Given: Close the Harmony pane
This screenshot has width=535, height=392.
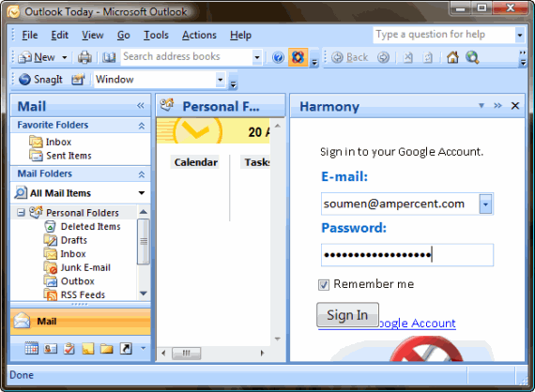Looking at the screenshot, I should click(x=515, y=106).
